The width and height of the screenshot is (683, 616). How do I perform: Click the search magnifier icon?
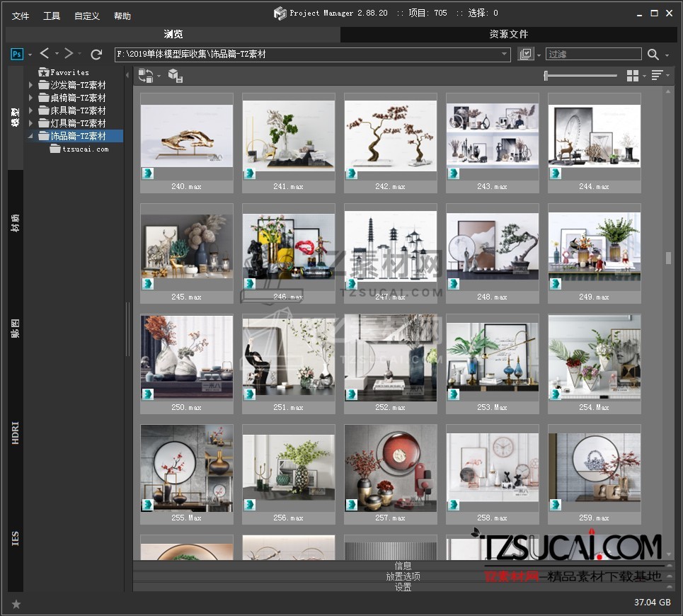[x=653, y=55]
